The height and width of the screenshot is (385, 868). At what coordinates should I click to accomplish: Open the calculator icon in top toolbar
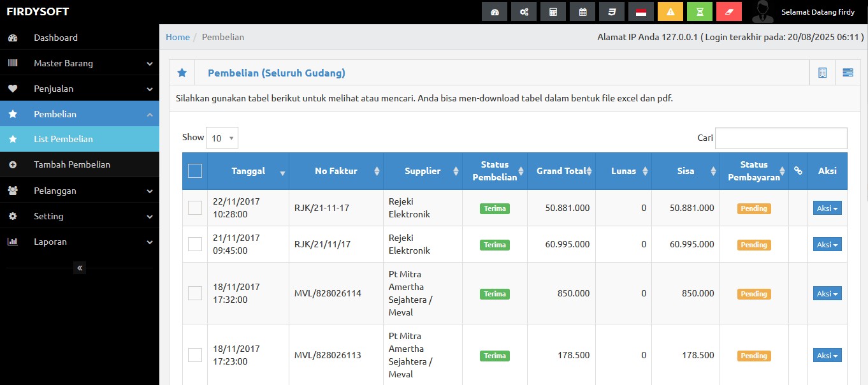(553, 12)
